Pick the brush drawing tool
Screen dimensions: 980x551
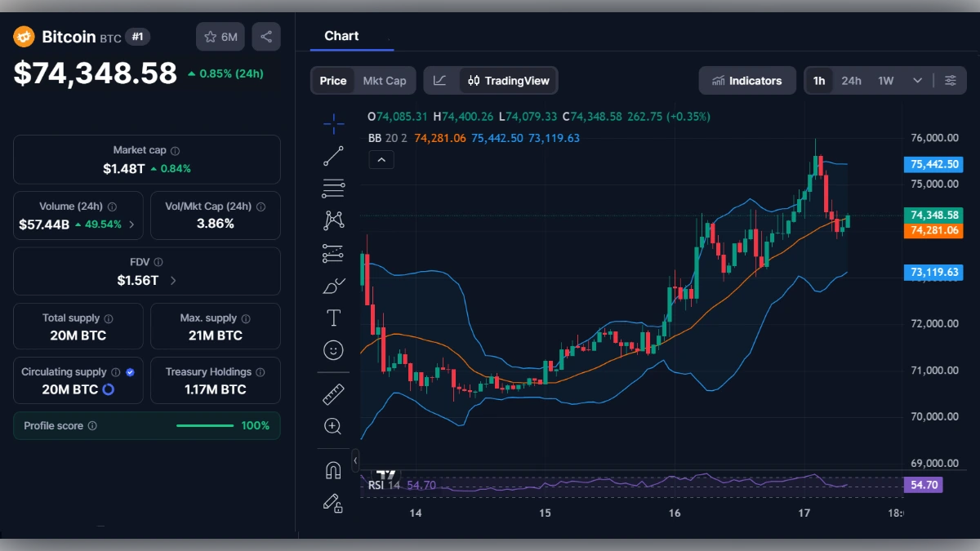tap(333, 286)
